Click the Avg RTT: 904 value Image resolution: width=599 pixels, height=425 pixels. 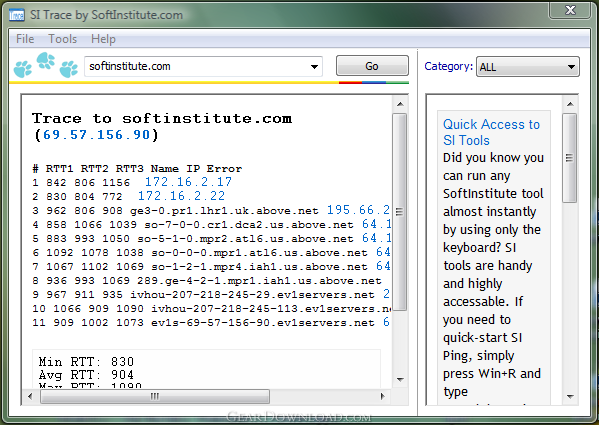[x=86, y=375]
